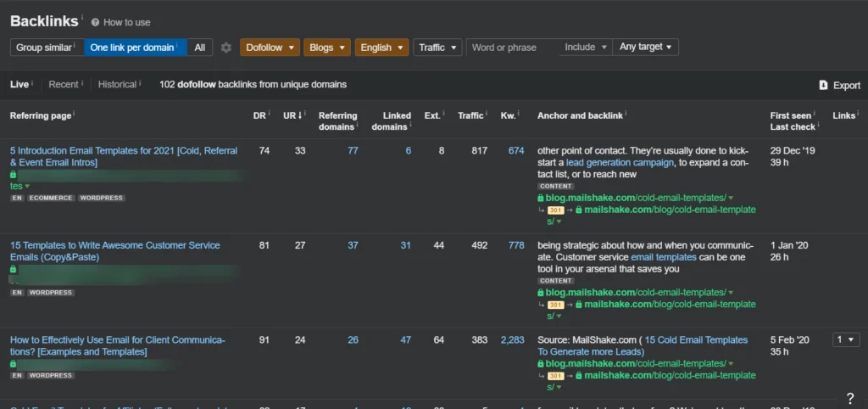Click the Export file icon
The width and height of the screenshot is (868, 409).
(823, 86)
